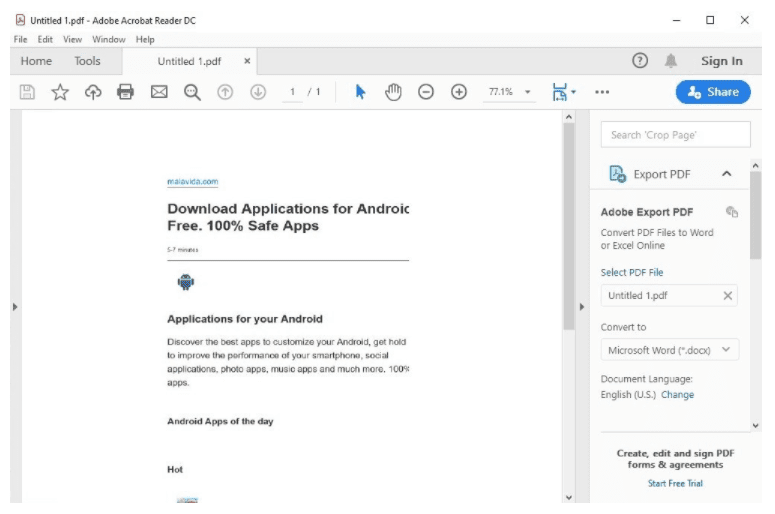Click the 'Android Apps of the day' text
The image size is (775, 514).
[220, 421]
